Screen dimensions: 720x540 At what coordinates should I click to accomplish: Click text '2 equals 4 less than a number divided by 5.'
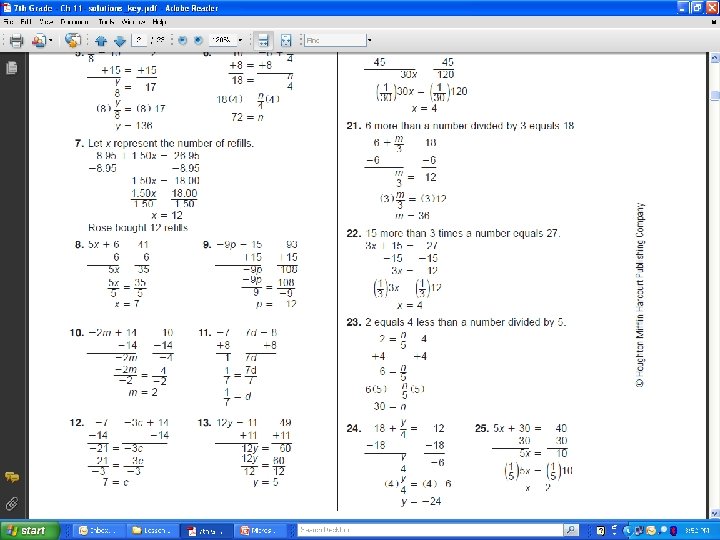point(466,322)
